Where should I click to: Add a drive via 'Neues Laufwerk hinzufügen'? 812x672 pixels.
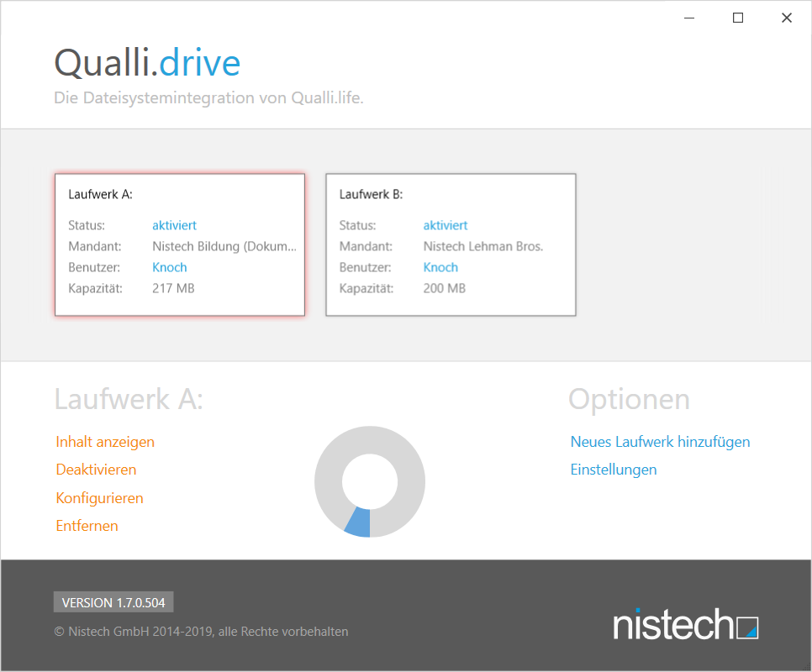660,442
